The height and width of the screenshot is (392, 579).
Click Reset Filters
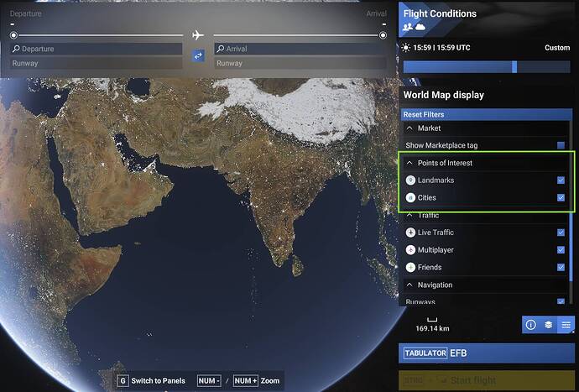[x=487, y=114]
